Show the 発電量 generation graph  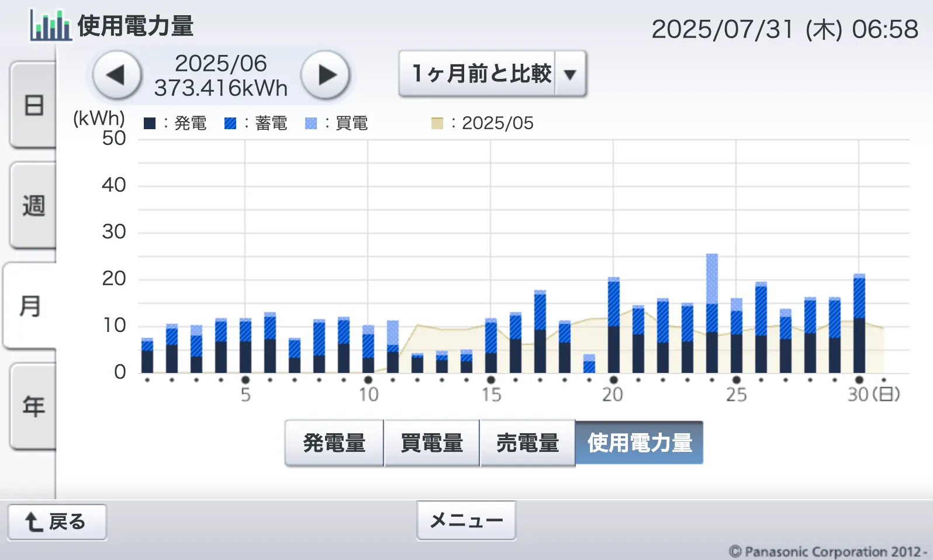coord(334,443)
